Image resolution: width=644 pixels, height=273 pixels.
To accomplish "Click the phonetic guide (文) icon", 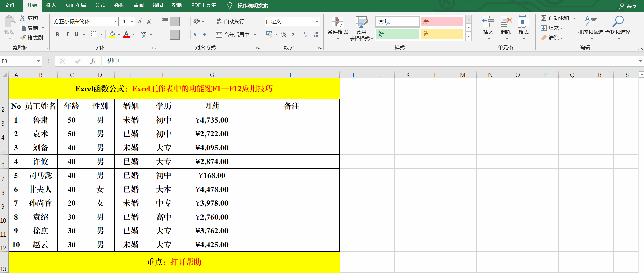I will [144, 34].
